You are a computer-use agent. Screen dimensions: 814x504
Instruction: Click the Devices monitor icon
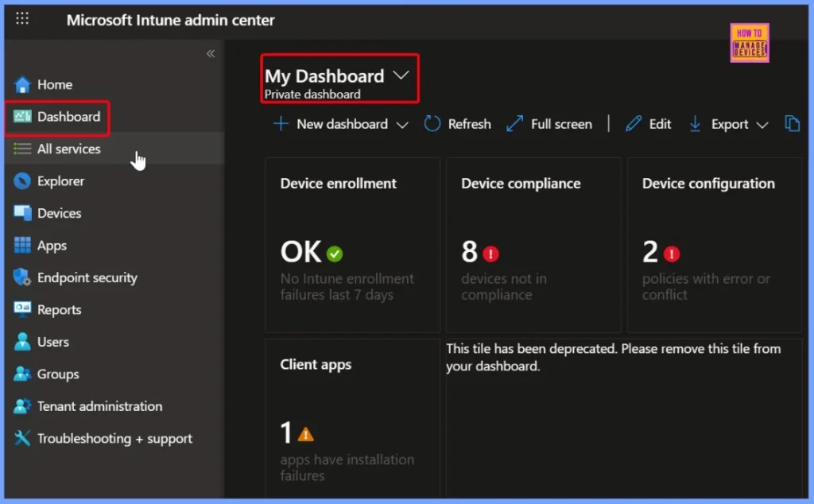click(21, 213)
